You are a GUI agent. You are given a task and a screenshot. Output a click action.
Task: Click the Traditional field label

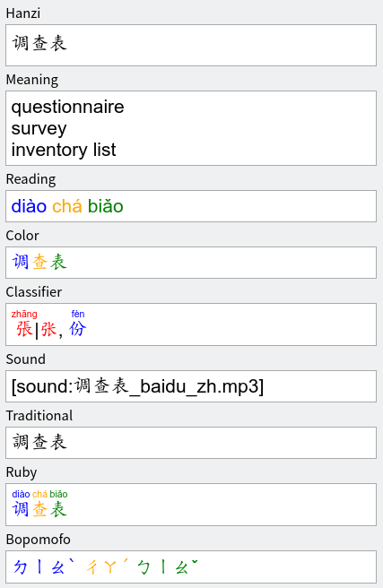pyautogui.click(x=39, y=416)
